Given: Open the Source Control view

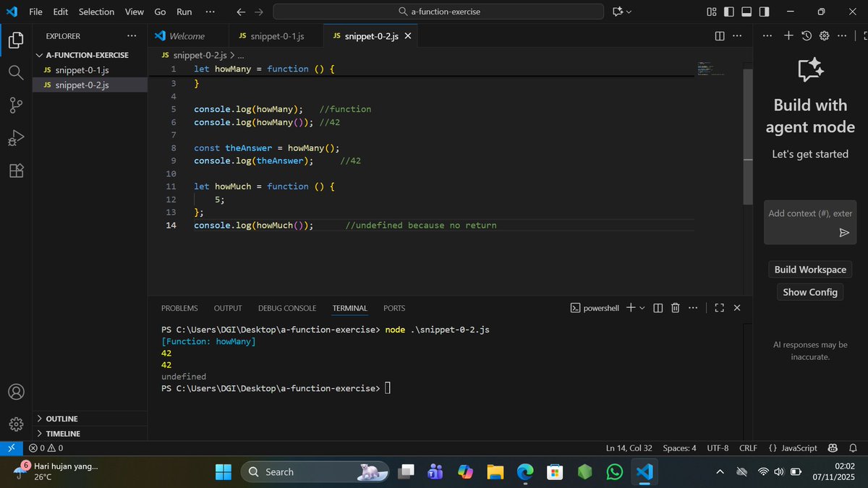Looking at the screenshot, I should pyautogui.click(x=15, y=105).
